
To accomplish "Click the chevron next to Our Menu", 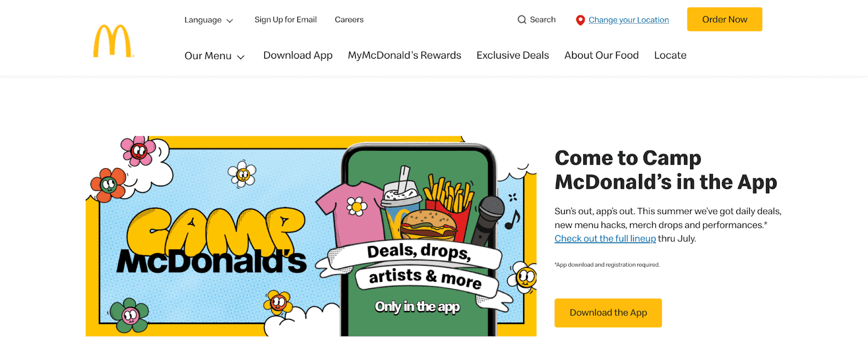I will click(x=241, y=57).
